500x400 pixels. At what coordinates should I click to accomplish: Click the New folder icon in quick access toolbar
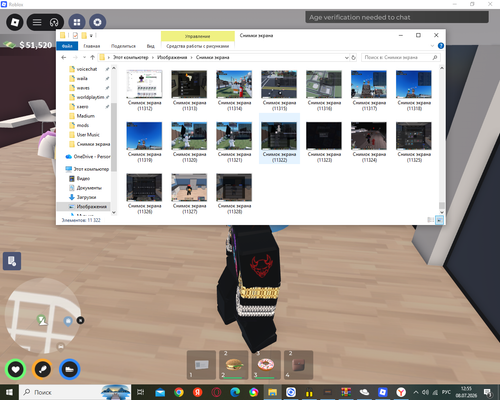tap(84, 35)
